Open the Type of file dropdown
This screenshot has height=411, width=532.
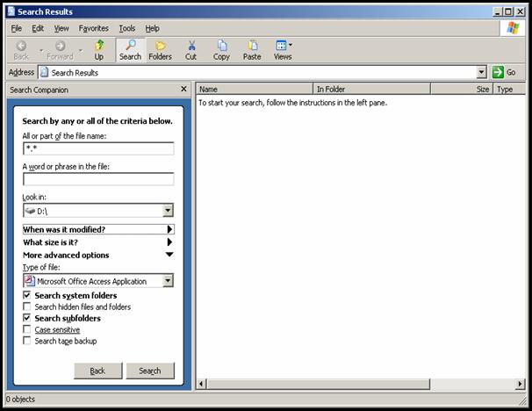pyautogui.click(x=167, y=281)
